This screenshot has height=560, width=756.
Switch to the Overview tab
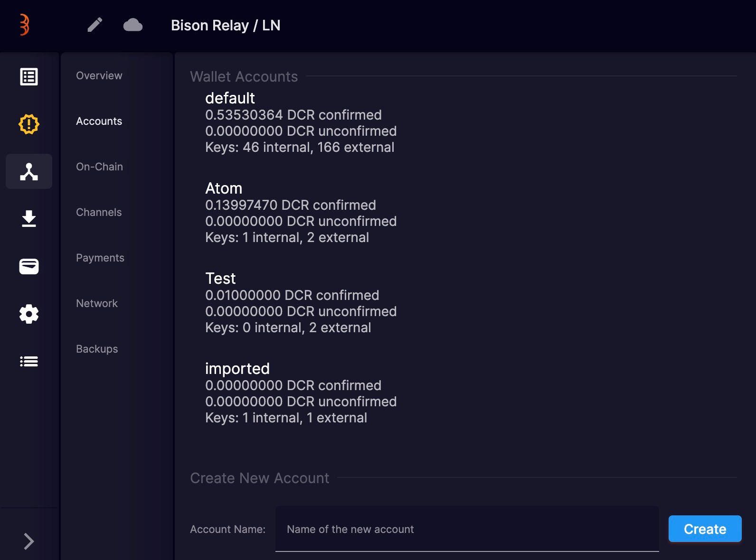coord(99,75)
